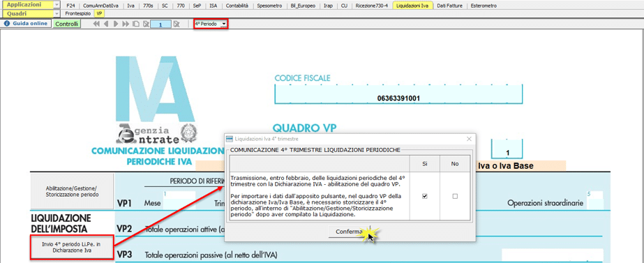
Task: Open the ISA tab
Action: coord(214,6)
